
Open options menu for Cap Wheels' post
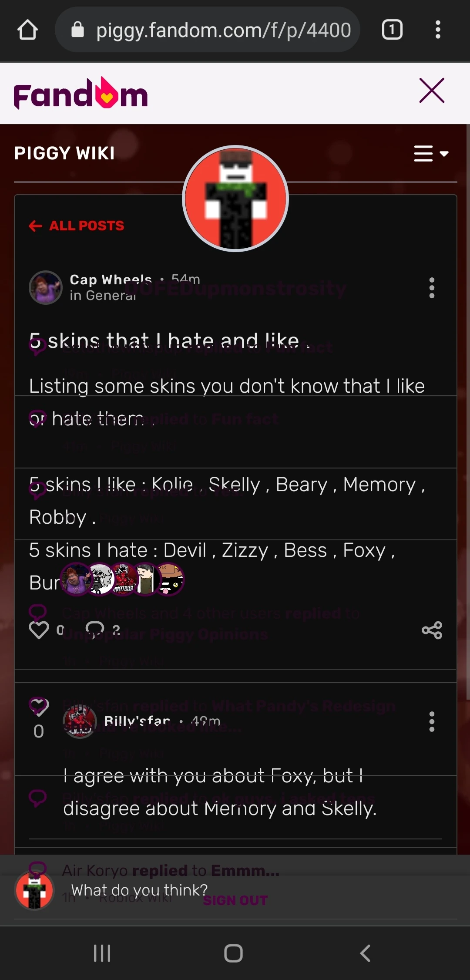click(432, 288)
